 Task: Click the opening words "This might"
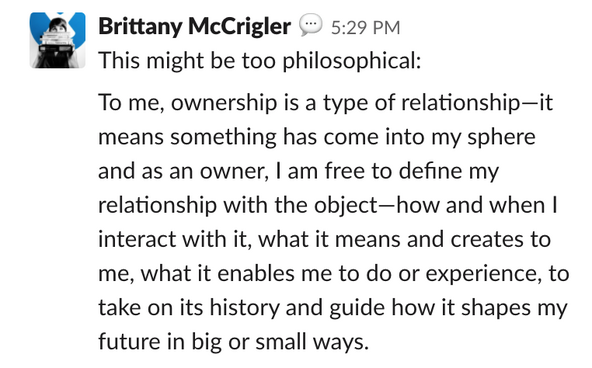151,61
